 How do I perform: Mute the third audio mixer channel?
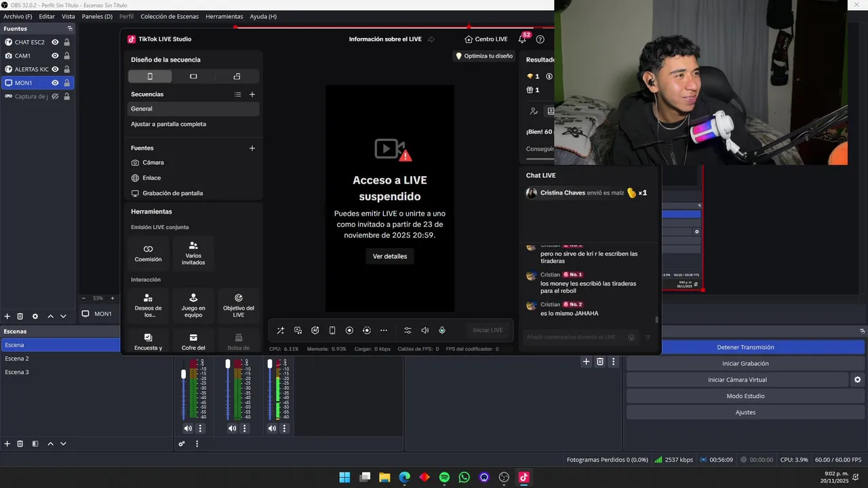(272, 428)
